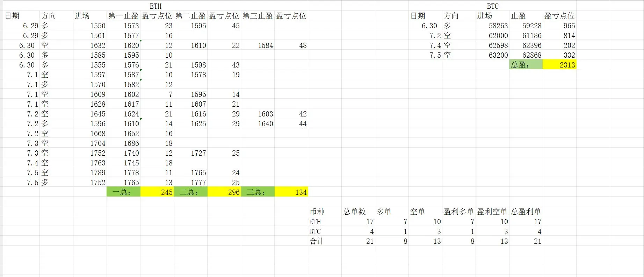Screen dimensions: 644x277
Task: Click the 盈利多单 header cell
Action: (459, 212)
